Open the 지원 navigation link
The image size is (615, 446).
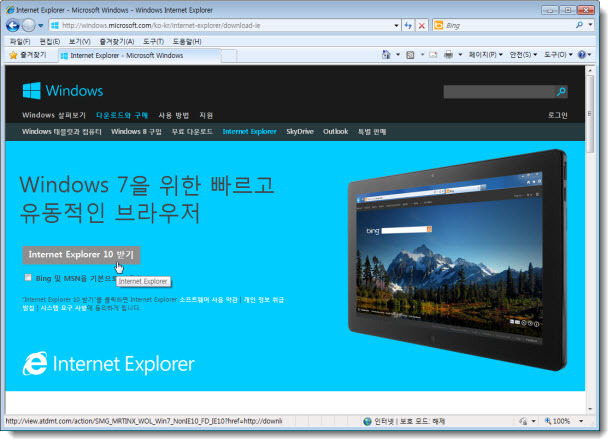click(206, 115)
